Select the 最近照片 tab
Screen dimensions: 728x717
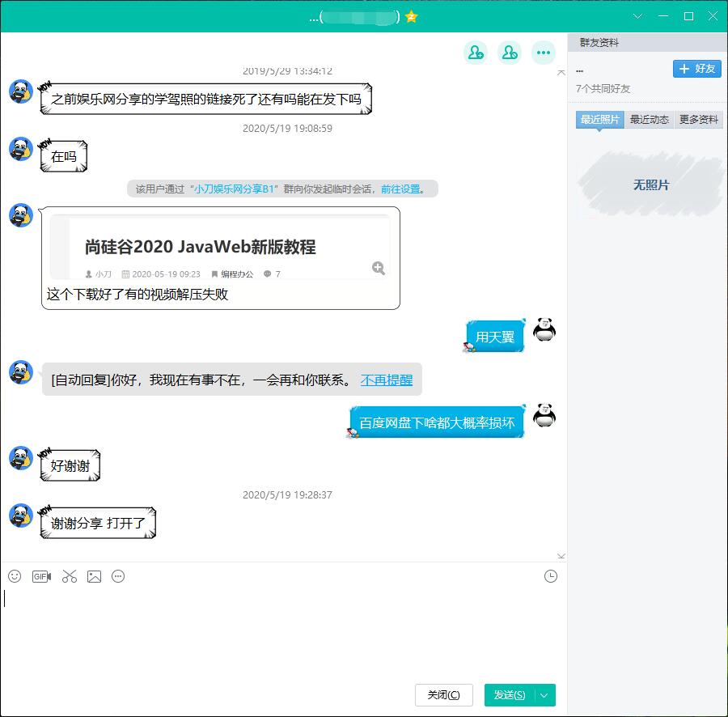click(x=599, y=120)
